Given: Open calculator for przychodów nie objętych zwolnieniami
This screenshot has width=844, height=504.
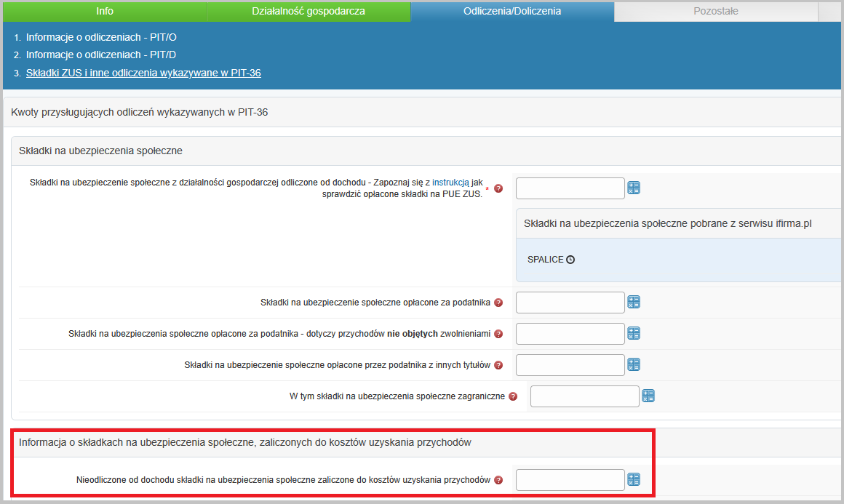Looking at the screenshot, I should coord(633,334).
